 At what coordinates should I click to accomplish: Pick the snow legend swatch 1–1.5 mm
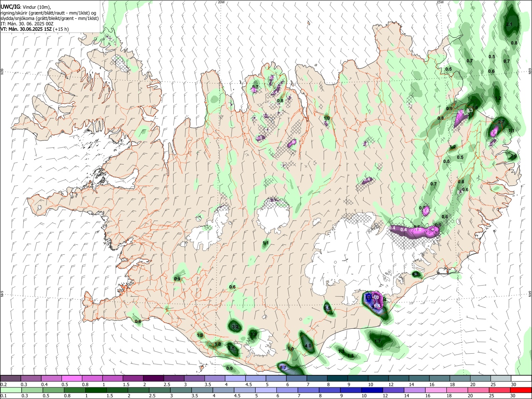tap(112, 378)
